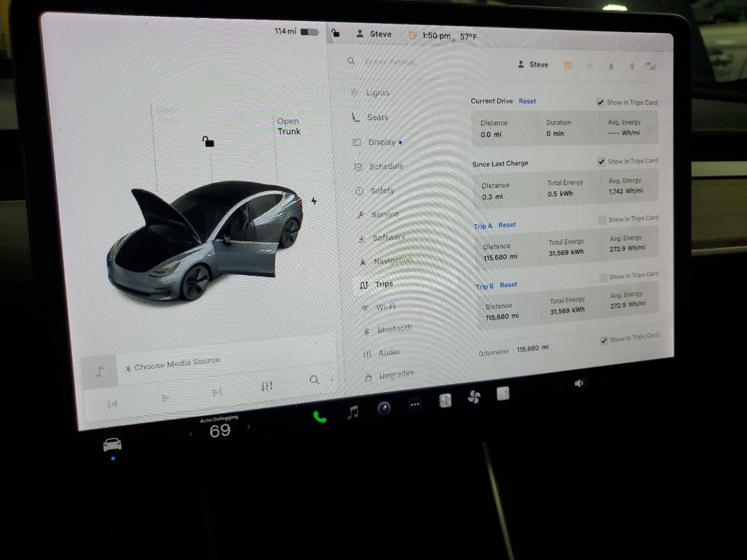747x560 pixels.
Task: Tap the seat heater icon in the dock
Action: tap(445, 400)
